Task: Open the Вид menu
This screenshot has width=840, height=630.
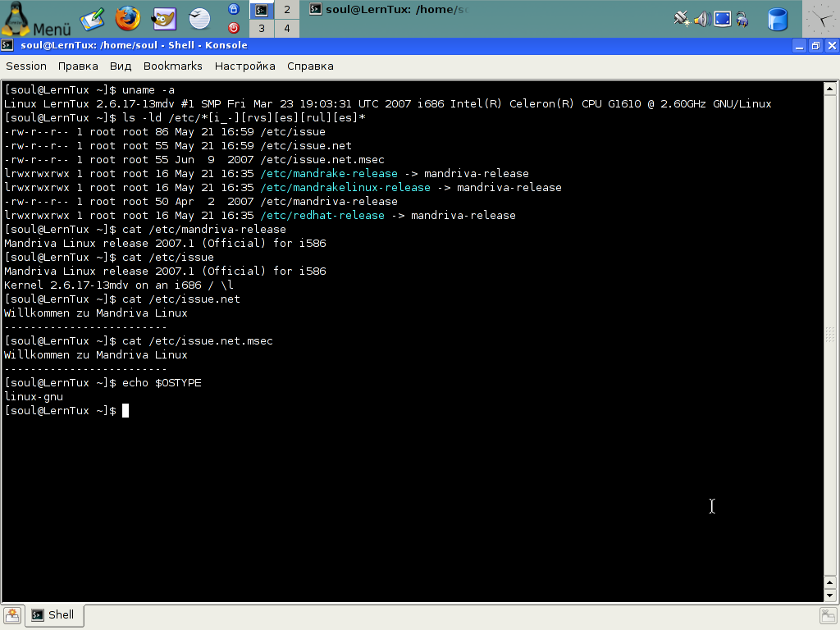Action: coord(121,66)
